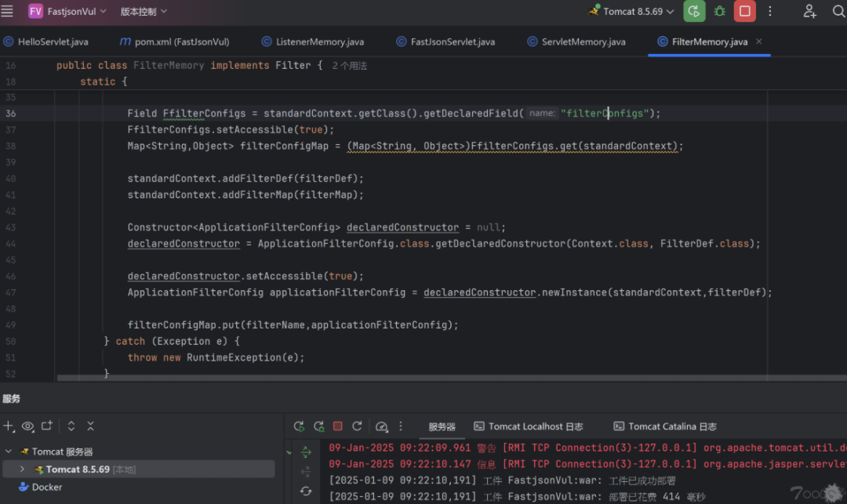Open the more actions vertical dots in title bar
847x504 pixels.
[770, 11]
